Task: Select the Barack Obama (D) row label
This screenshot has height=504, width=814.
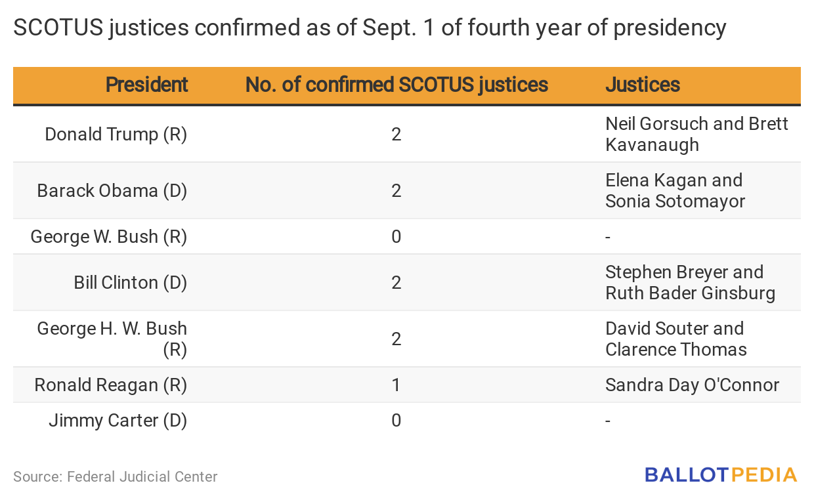Action: [112, 191]
